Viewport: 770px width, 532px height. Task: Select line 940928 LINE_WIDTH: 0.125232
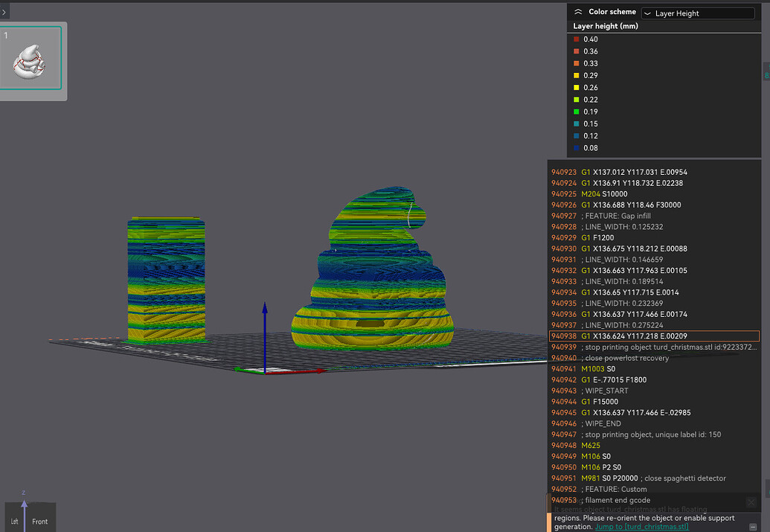654,226
